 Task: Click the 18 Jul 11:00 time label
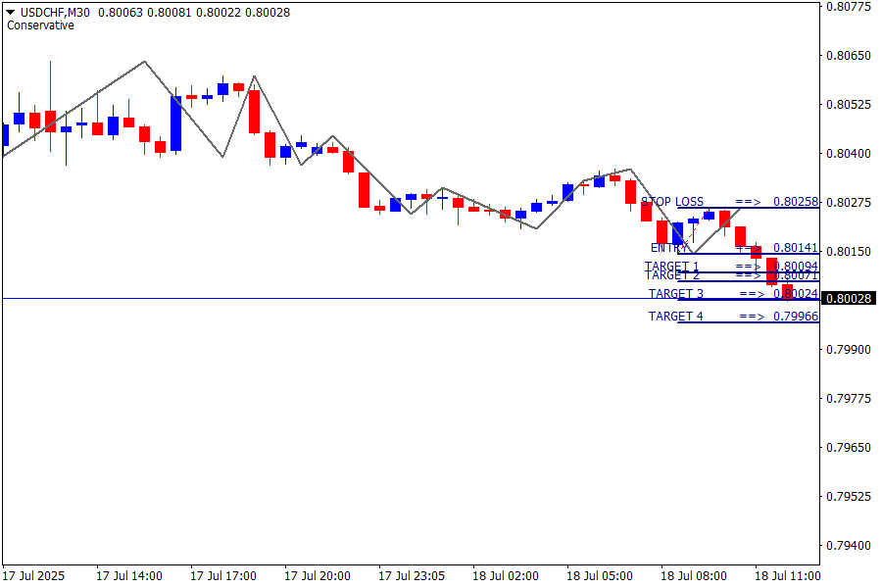point(788,576)
